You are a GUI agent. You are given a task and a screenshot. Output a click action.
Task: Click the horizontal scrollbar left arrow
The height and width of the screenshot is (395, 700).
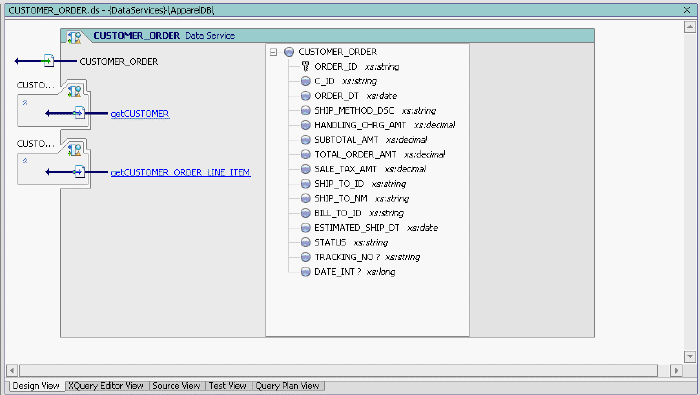pyautogui.click(x=12, y=370)
